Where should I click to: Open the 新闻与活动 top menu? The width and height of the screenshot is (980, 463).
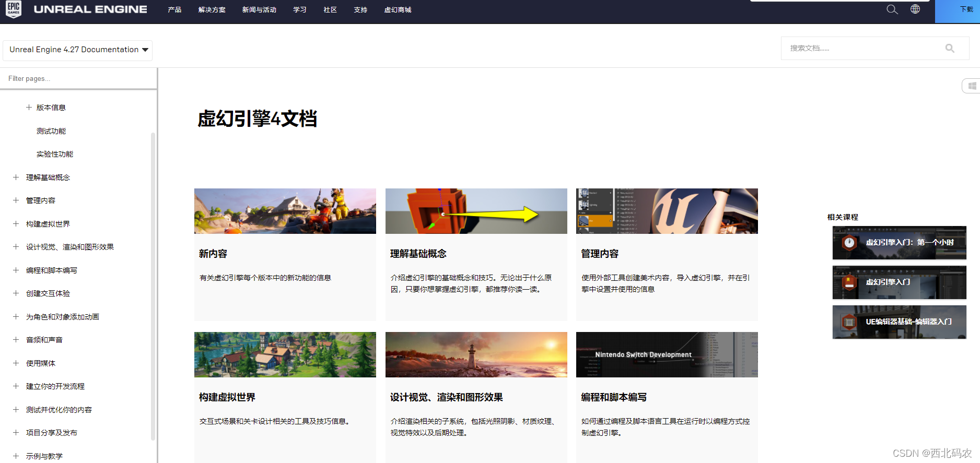point(259,10)
